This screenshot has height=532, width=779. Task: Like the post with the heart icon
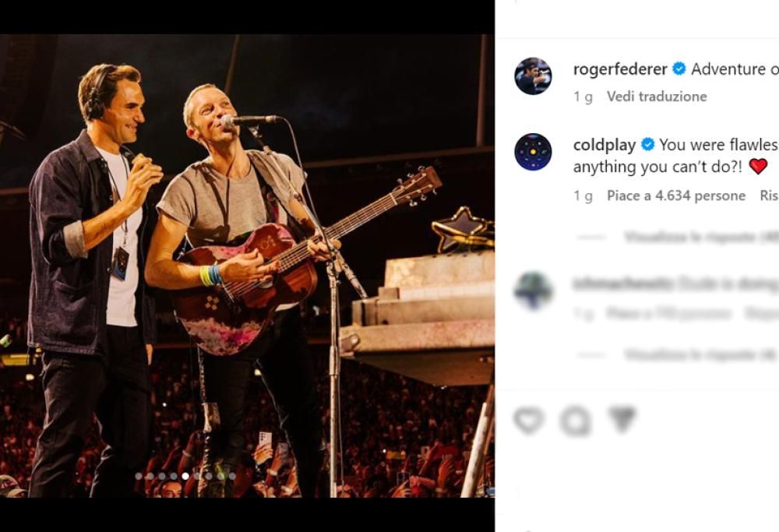(527, 420)
